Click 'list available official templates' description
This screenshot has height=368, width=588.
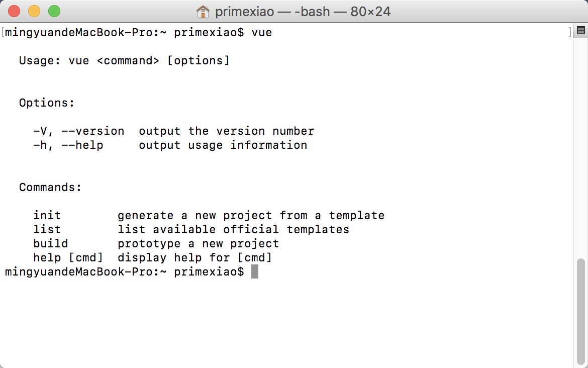[x=233, y=230]
